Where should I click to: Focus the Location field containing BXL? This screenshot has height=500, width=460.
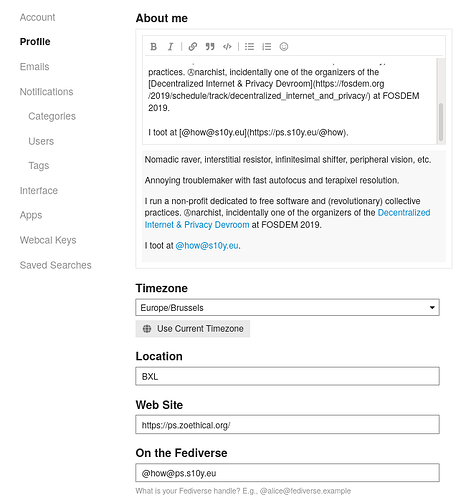[287, 376]
